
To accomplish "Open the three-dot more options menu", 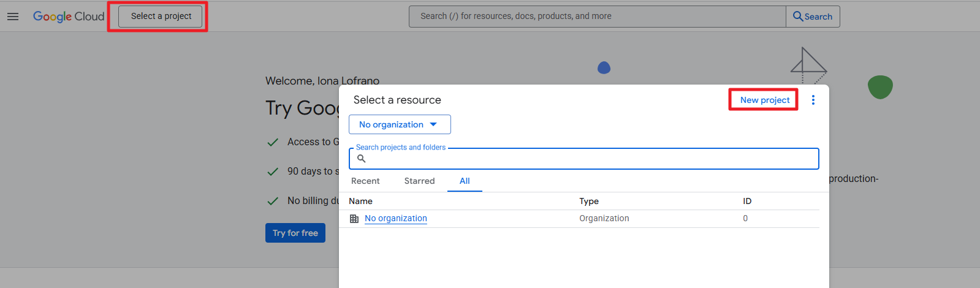I will tap(813, 100).
